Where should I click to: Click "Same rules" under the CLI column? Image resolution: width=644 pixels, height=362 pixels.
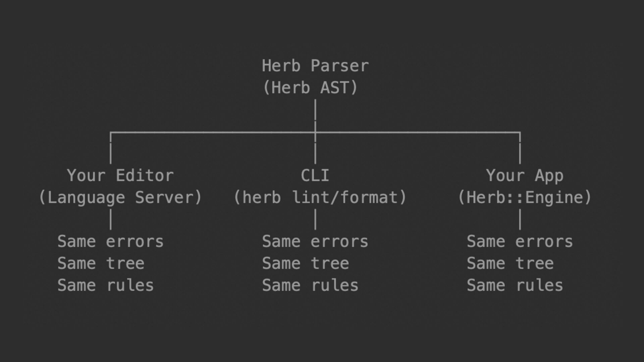tap(310, 286)
